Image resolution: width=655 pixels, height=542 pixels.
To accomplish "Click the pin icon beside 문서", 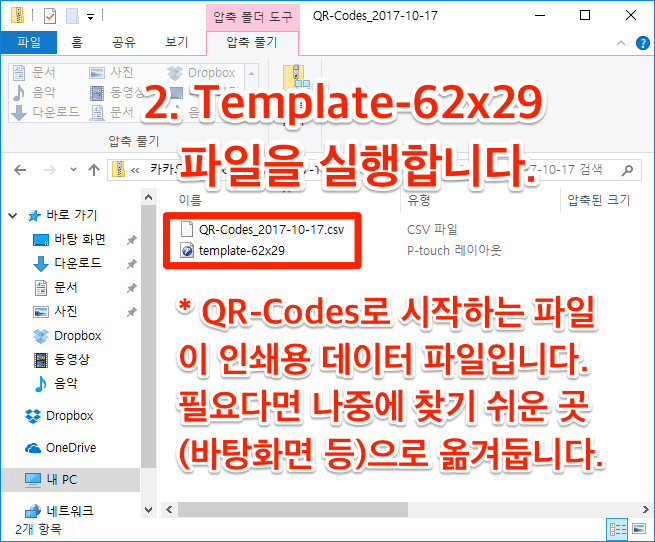I will pos(132,288).
